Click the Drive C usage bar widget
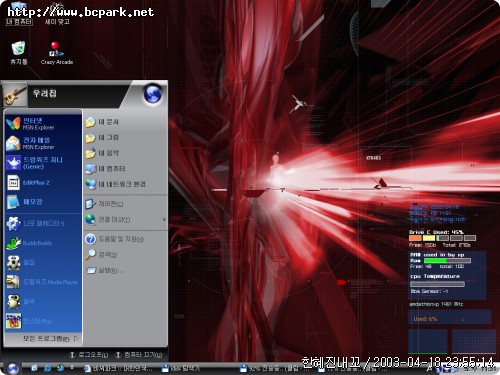Screen dimensions: 500x375 pyautogui.click(x=442, y=238)
